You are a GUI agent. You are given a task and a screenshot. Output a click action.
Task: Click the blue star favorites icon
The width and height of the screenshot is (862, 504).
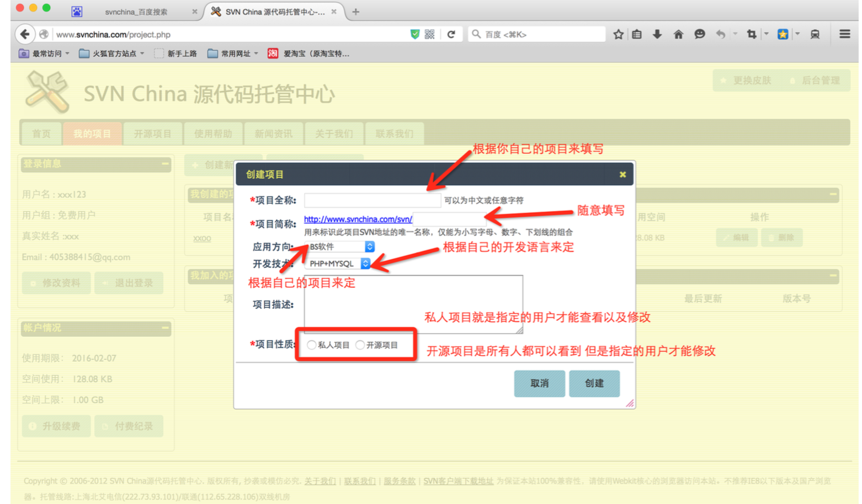[x=783, y=34]
